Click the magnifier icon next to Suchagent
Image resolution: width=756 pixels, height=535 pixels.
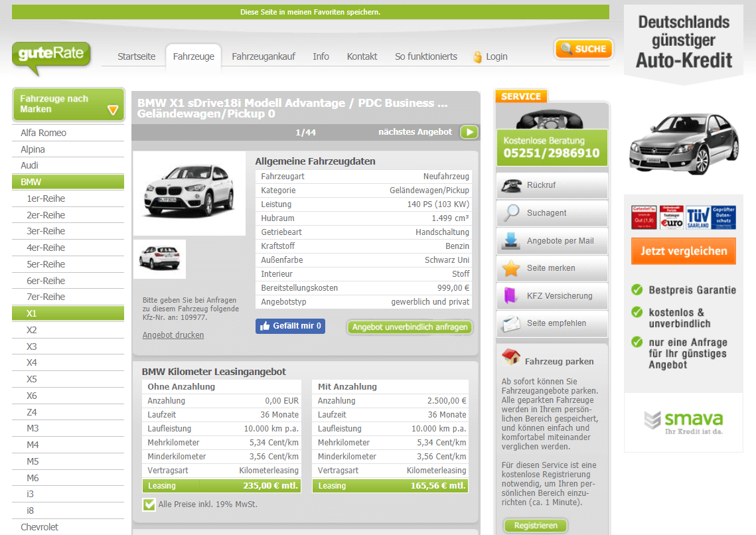pos(511,212)
